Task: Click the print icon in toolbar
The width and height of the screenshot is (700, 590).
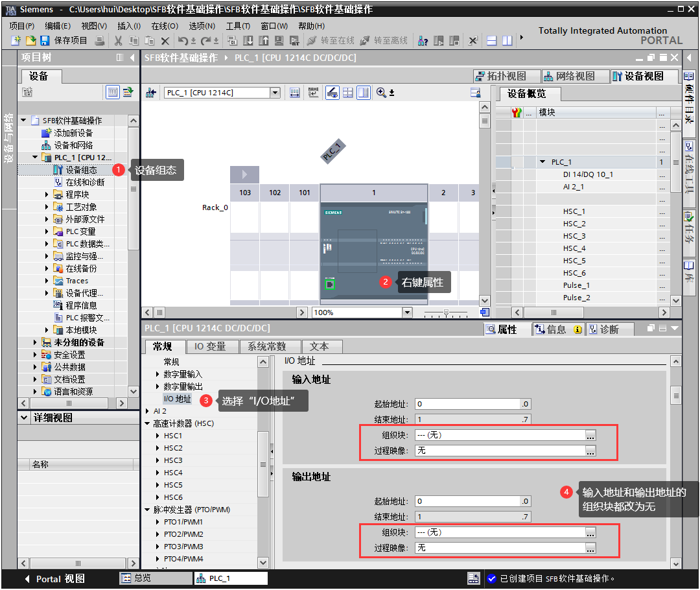Action: (x=100, y=41)
